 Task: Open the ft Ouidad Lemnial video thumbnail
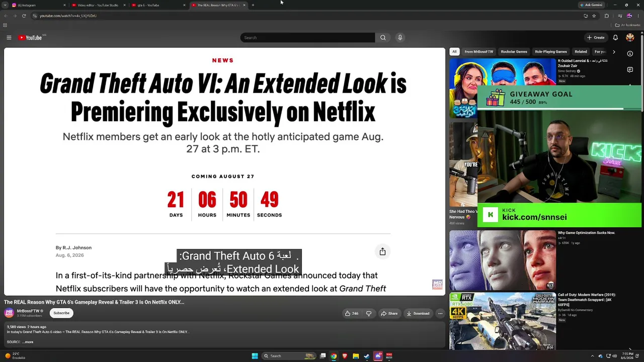pyautogui.click(x=503, y=88)
